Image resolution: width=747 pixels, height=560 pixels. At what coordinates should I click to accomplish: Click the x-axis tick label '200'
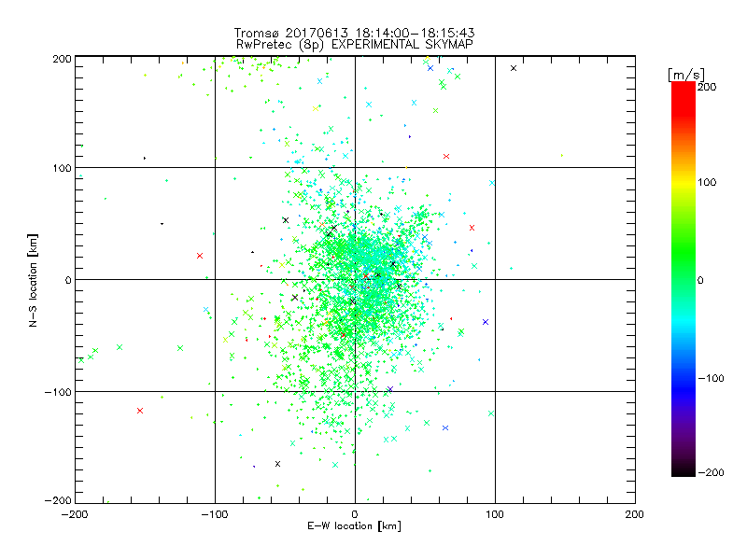pos(635,514)
